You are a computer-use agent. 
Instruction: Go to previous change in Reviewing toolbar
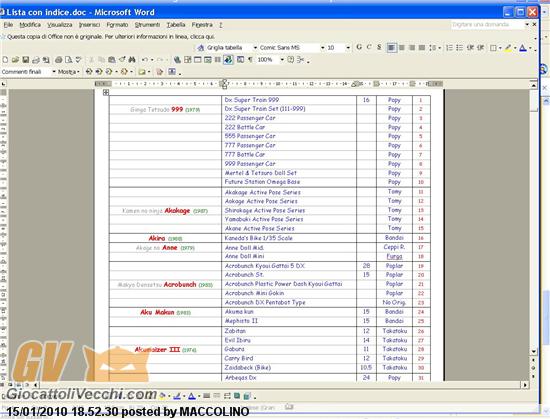click(x=89, y=72)
